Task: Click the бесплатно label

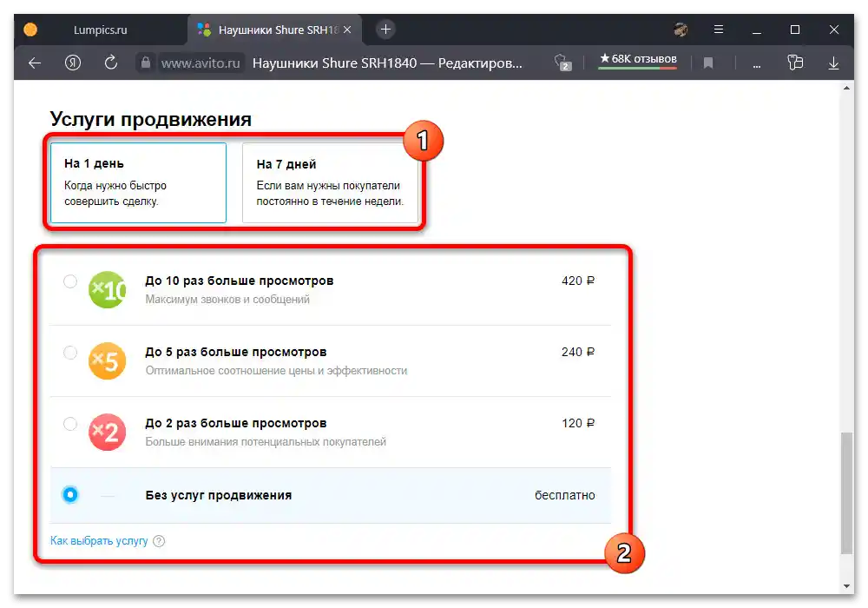Action: tap(565, 495)
